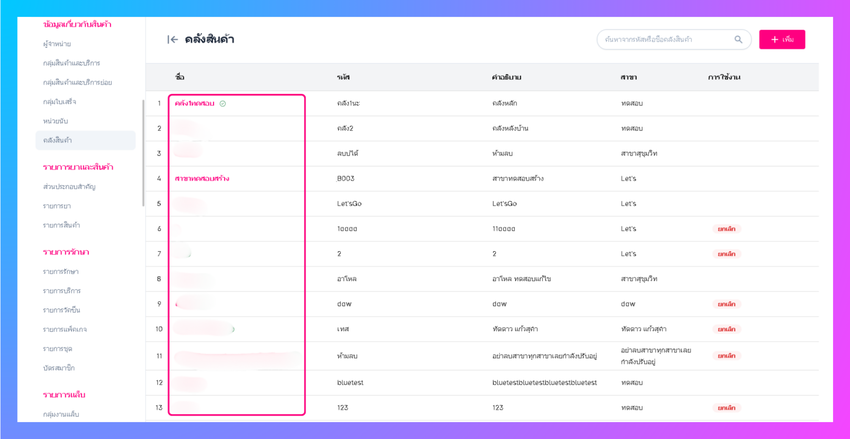Open รายการยา in the sidebar
This screenshot has height=439, width=850.
57,206
